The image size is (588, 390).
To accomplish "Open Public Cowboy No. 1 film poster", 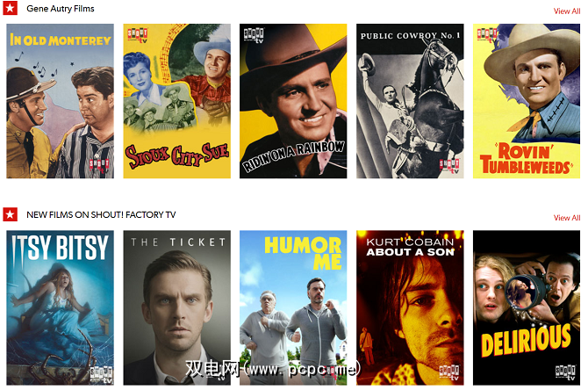I will [410, 101].
